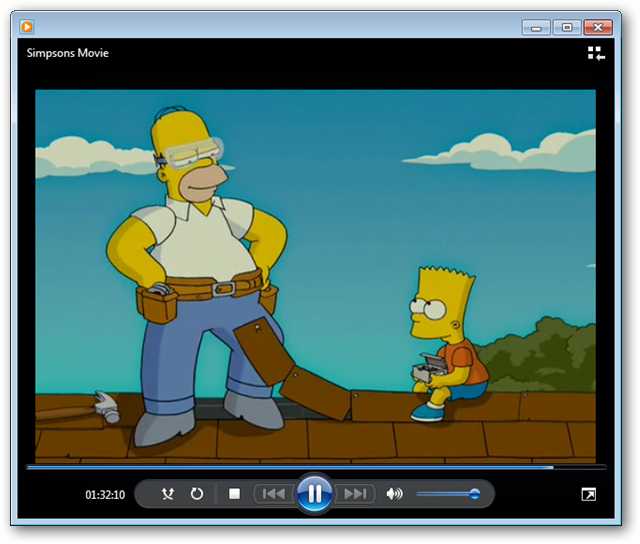Skip to the previous track
The image size is (640, 544).
click(x=273, y=494)
